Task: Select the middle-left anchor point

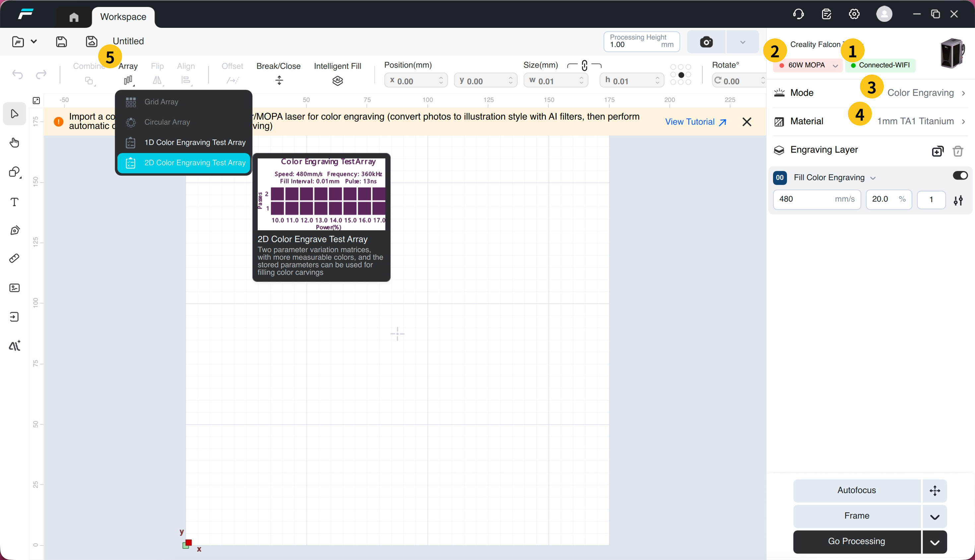Action: coord(673,75)
